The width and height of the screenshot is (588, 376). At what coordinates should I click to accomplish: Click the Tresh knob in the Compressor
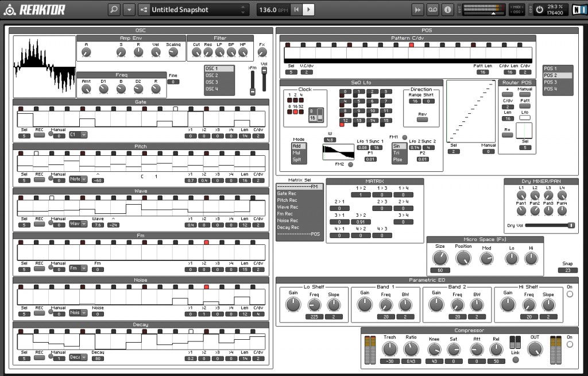[390, 350]
